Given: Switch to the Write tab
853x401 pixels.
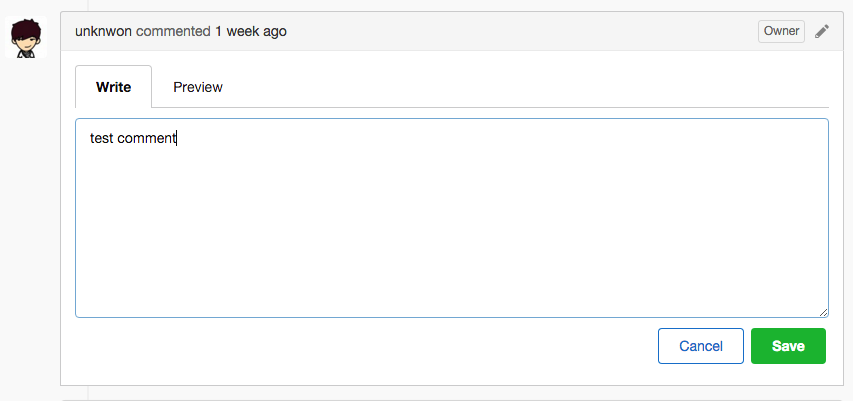Looking at the screenshot, I should click(113, 87).
